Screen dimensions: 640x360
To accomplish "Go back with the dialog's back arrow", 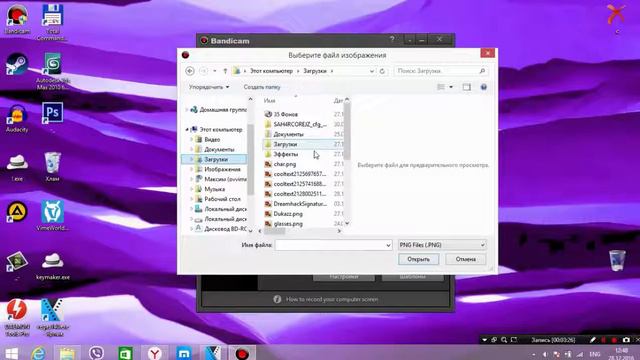I will tap(190, 71).
